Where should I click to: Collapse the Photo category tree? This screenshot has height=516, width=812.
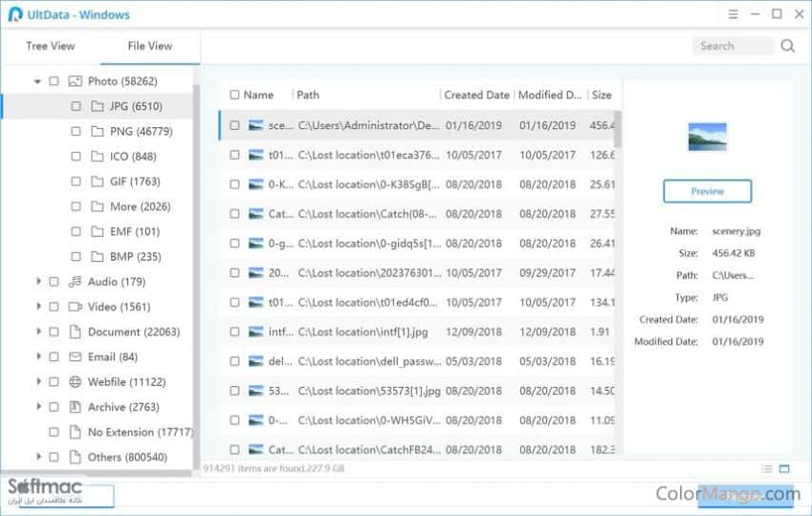pyautogui.click(x=37, y=81)
